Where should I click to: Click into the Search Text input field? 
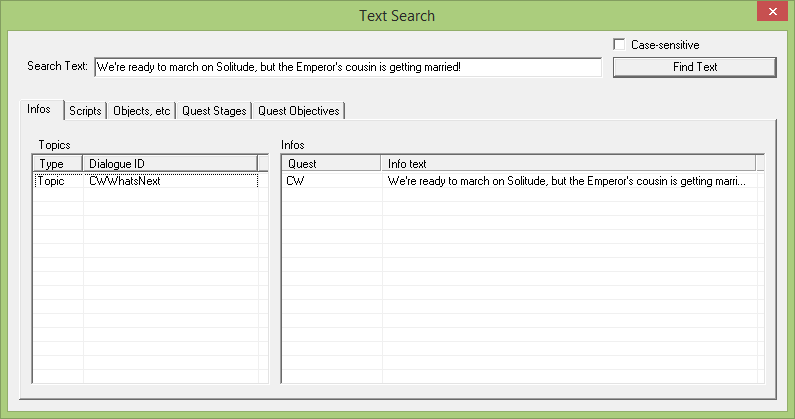[346, 67]
